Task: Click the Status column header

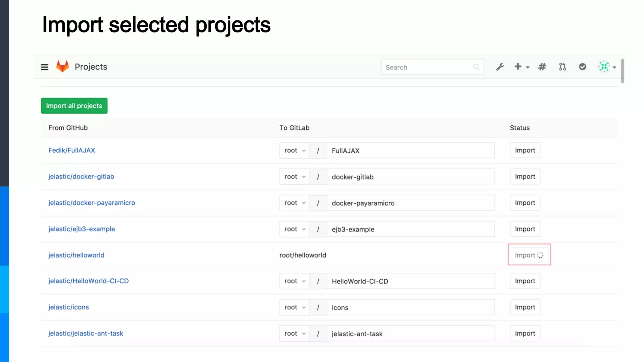Action: [x=519, y=128]
